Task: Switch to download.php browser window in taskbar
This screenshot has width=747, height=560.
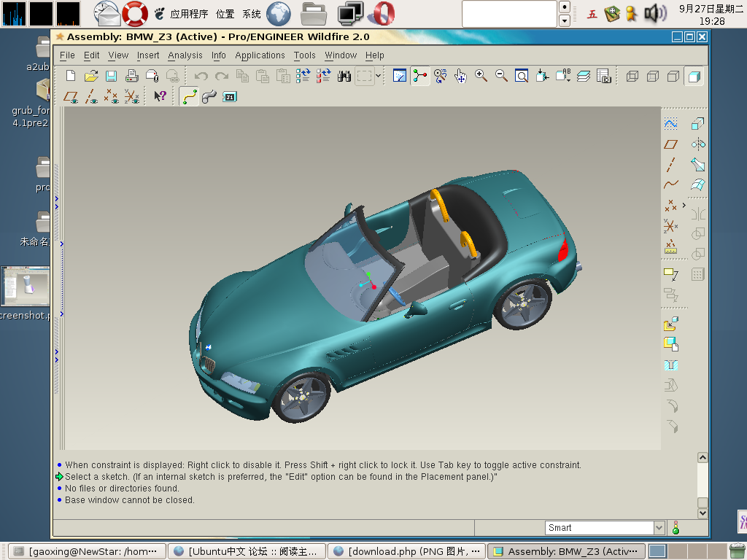Action: coord(407,551)
